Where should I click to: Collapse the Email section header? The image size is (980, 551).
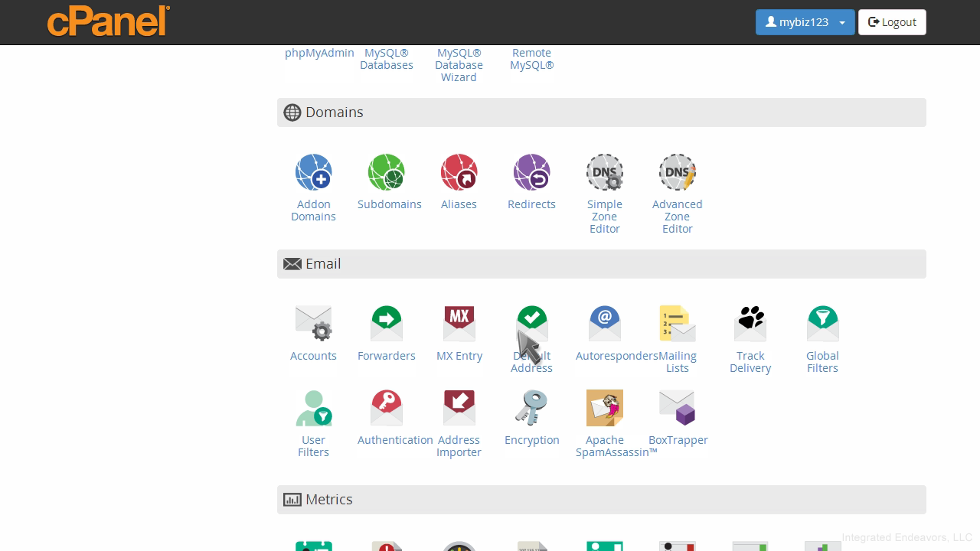tap(601, 264)
